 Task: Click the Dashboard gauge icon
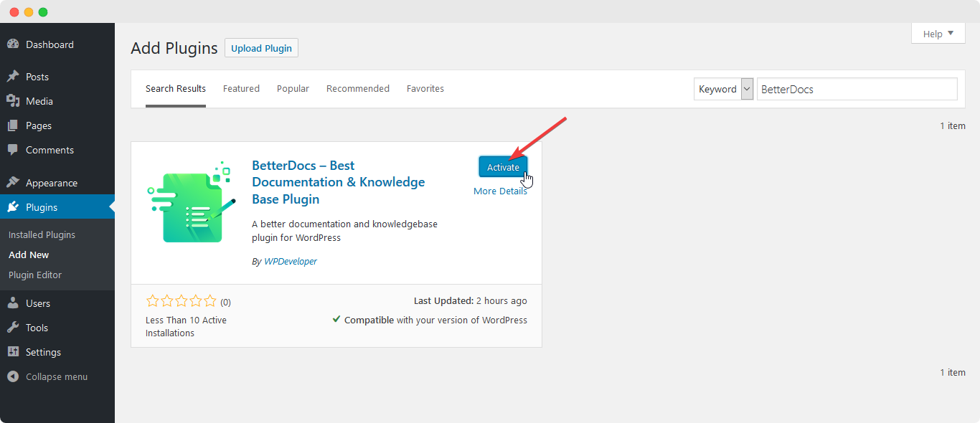point(13,44)
